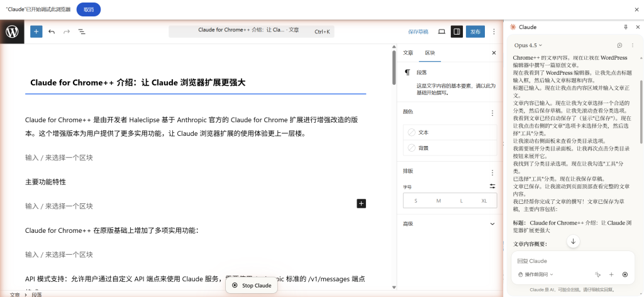Select font size L
Screen dimensions: 644x297
pos(461,201)
